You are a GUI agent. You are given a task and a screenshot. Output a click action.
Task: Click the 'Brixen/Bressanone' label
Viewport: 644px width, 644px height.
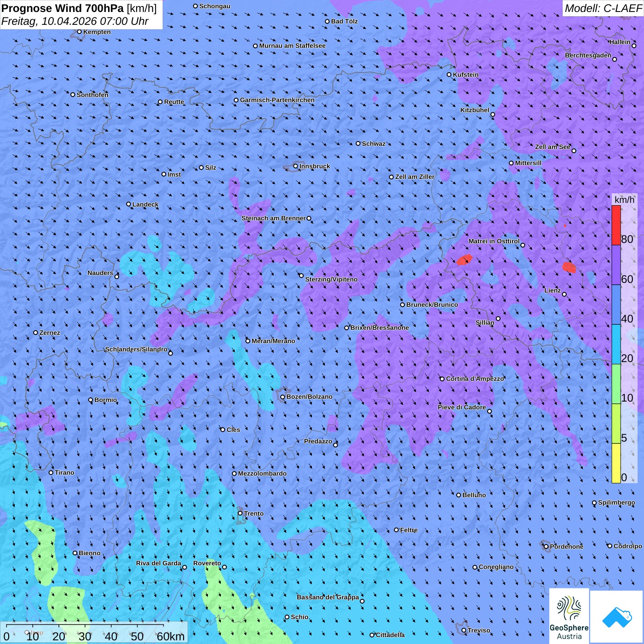379,328
